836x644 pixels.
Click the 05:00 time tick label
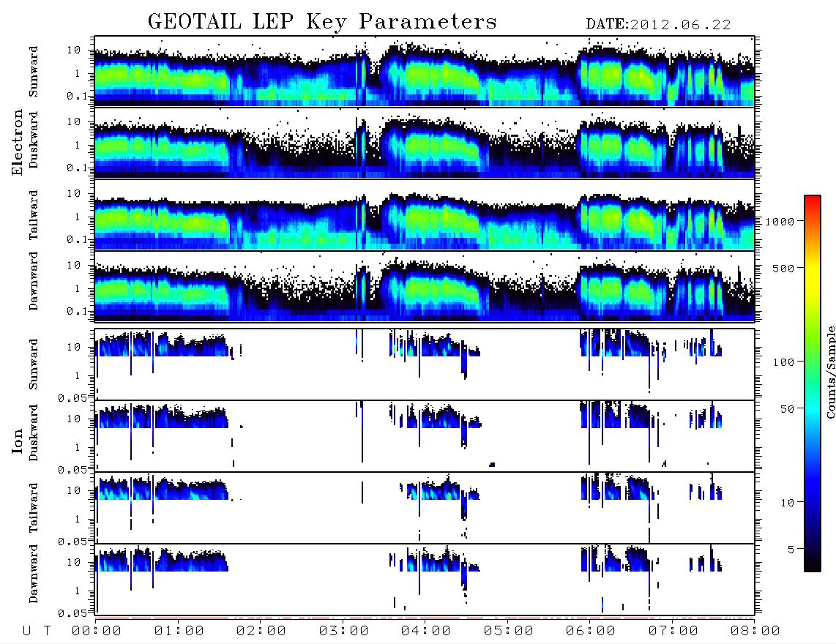click(508, 632)
